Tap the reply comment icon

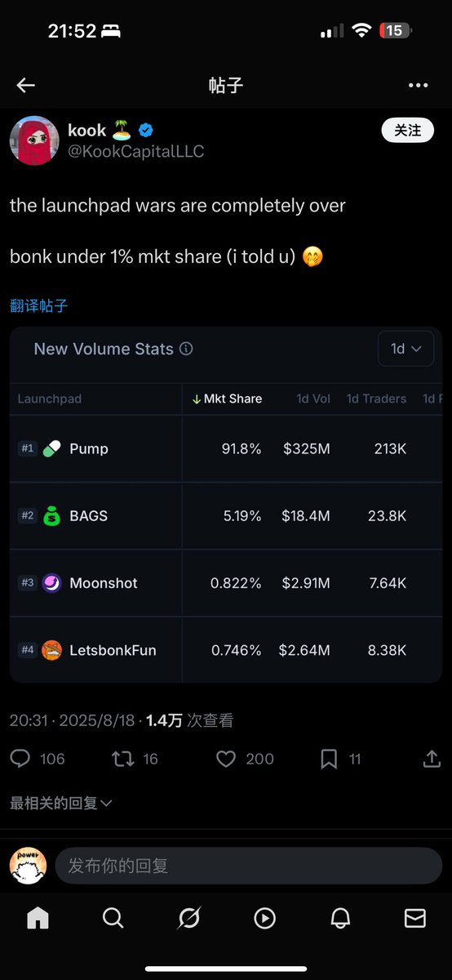pyautogui.click(x=20, y=759)
